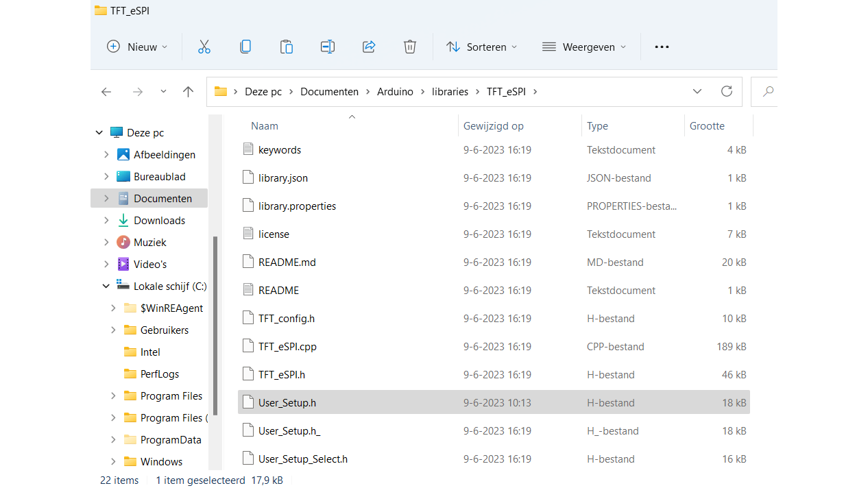This screenshot has width=868, height=488.
Task: Go back with the left arrow
Action: pyautogui.click(x=106, y=91)
